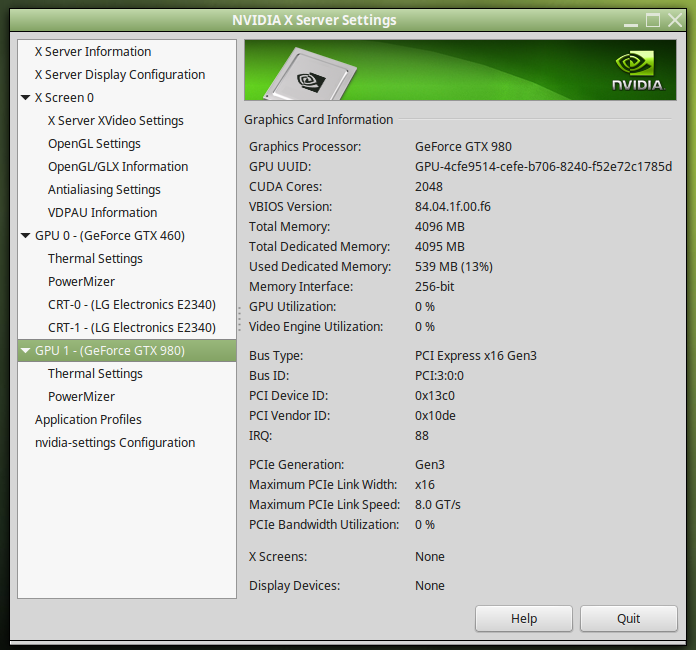Screen dimensions: 696x650
Task: Click the Help button
Action: 524,618
